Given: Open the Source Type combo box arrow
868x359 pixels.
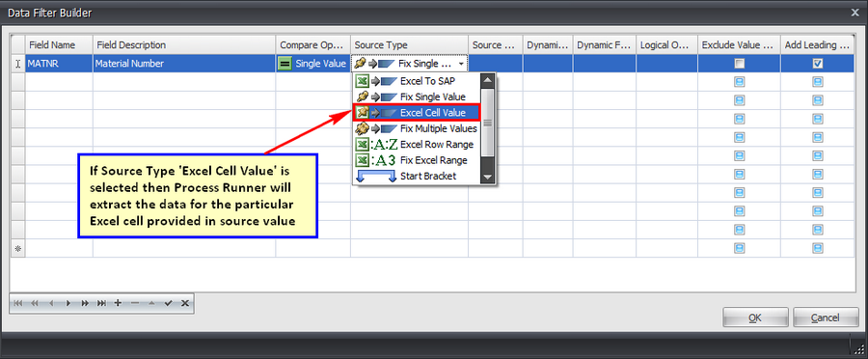Looking at the screenshot, I should (x=461, y=64).
